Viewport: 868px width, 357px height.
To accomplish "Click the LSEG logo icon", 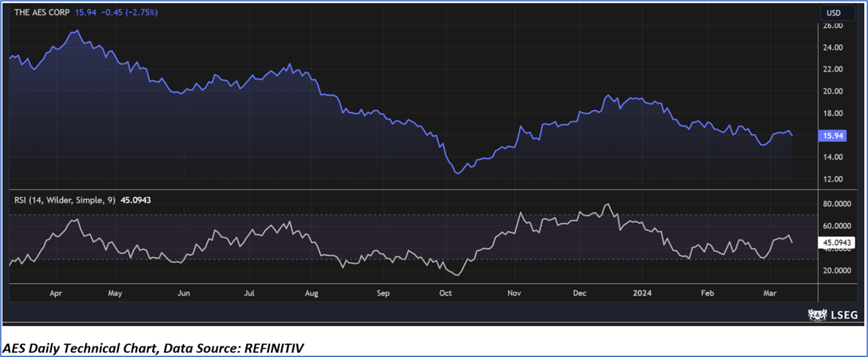I will tap(816, 316).
